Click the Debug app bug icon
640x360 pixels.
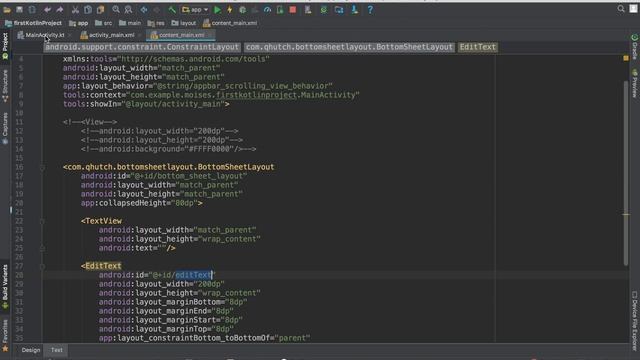242,9
